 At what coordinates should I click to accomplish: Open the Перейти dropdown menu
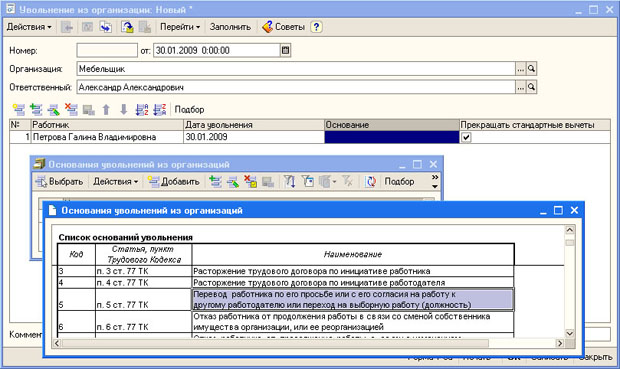tap(180, 27)
